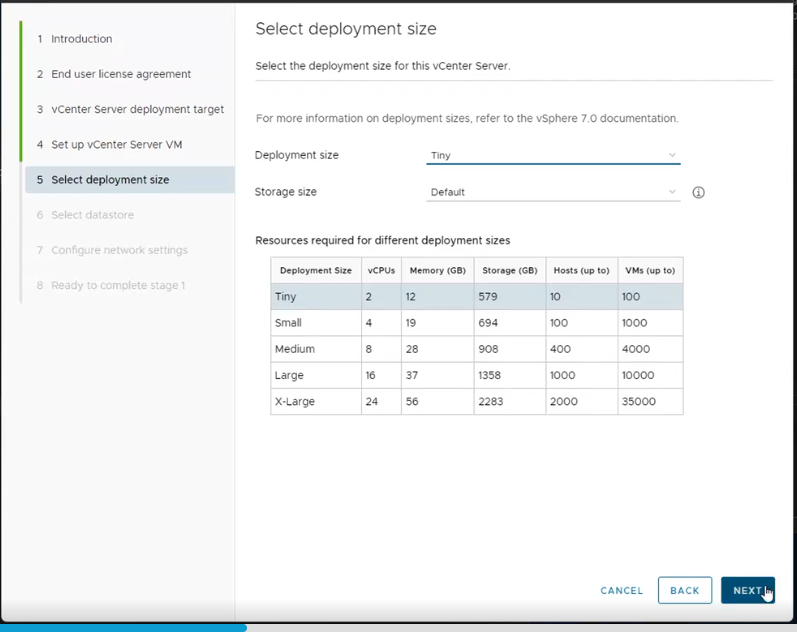Click the Storage size field label

(x=286, y=192)
